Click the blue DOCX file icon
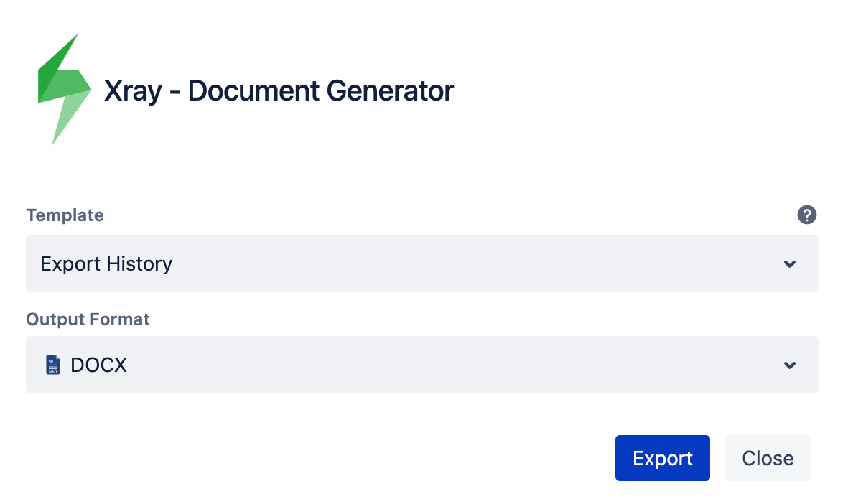The height and width of the screenshot is (504, 843). point(52,365)
